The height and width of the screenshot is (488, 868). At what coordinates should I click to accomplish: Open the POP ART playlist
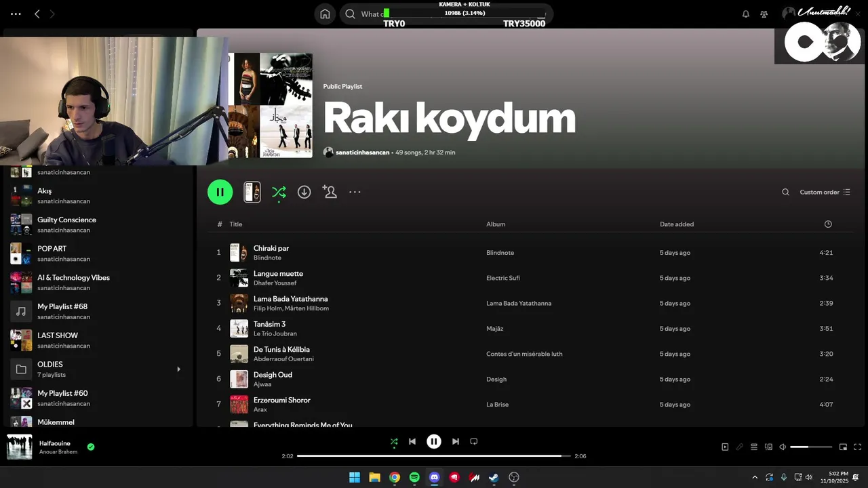coord(98,253)
